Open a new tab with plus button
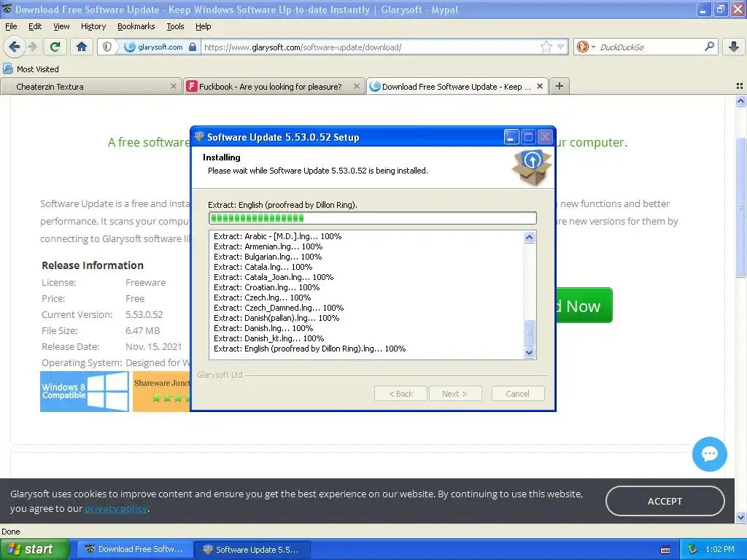This screenshot has width=747, height=560. click(x=560, y=86)
